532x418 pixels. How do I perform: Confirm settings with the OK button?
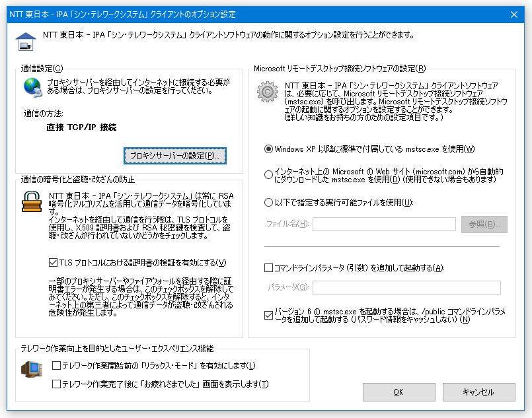coord(399,392)
